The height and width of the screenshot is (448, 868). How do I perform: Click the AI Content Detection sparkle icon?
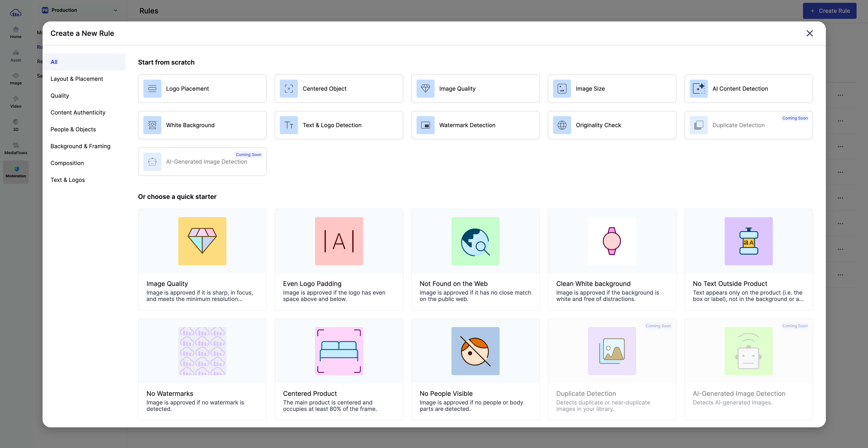pos(699,88)
